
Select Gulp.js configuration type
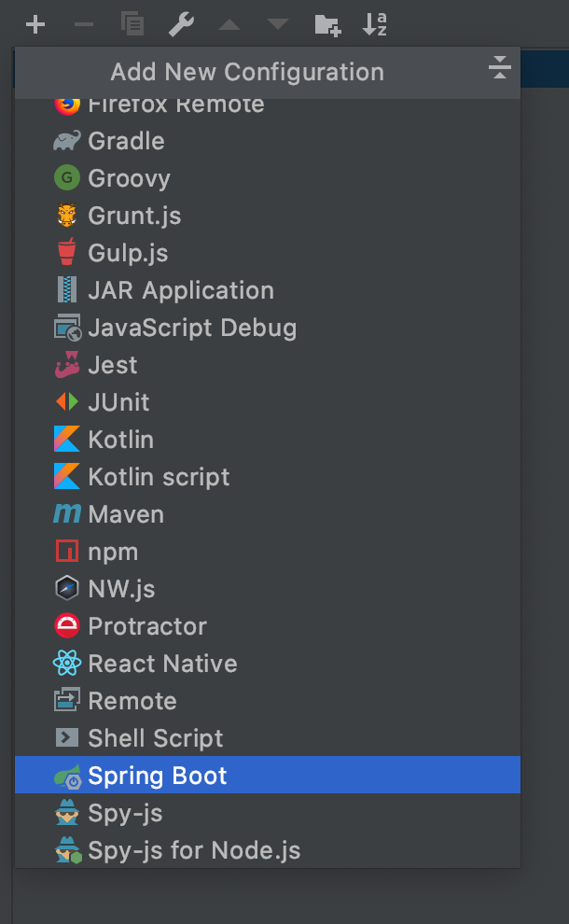tap(268, 252)
